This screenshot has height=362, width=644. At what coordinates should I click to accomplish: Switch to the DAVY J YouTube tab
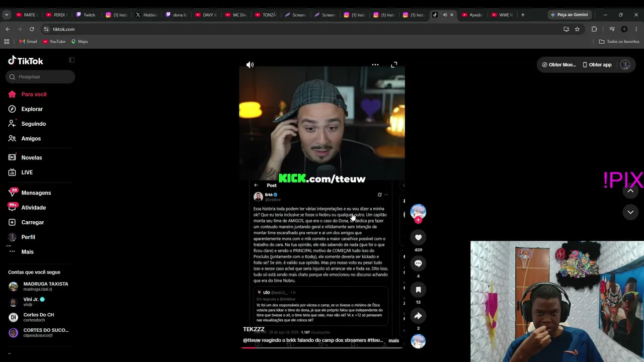tap(205, 15)
